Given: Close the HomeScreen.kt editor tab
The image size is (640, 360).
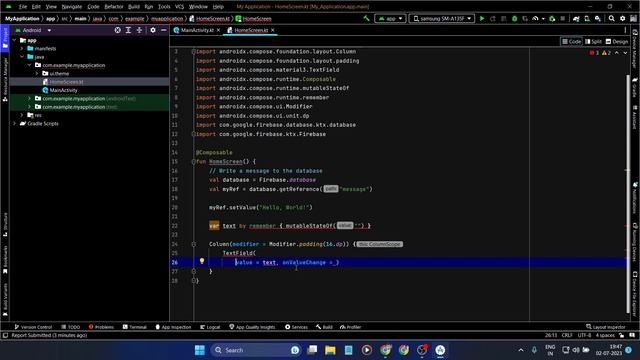Looking at the screenshot, I should coord(273,30).
